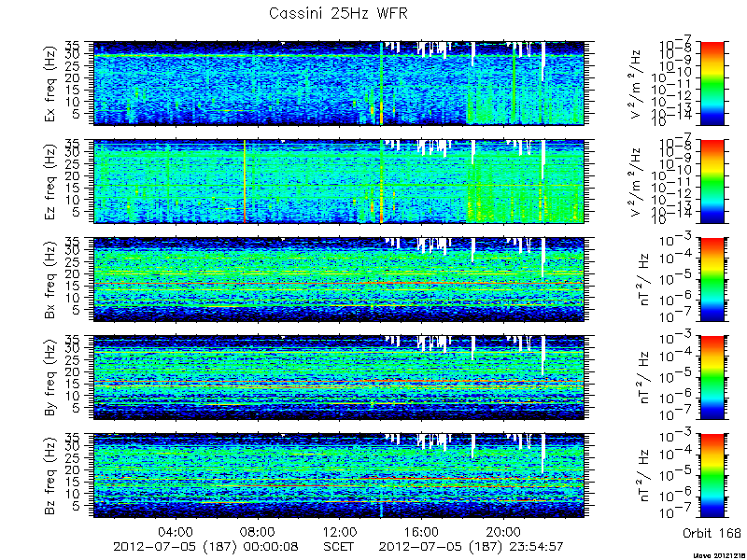Click the 'Bz freq (Hz)' axis label

click(x=50, y=476)
